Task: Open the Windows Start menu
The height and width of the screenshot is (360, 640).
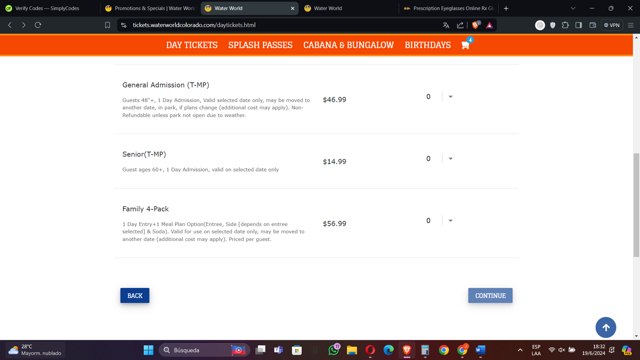Action: (x=149, y=350)
